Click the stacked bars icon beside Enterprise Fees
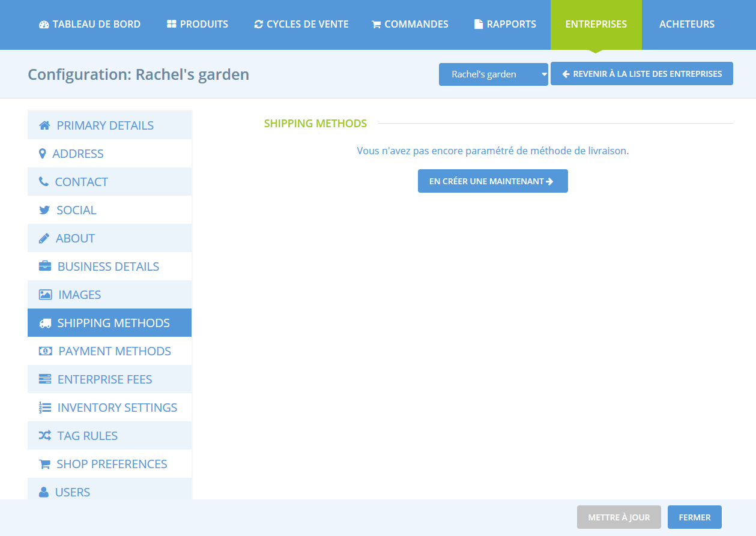 44,379
